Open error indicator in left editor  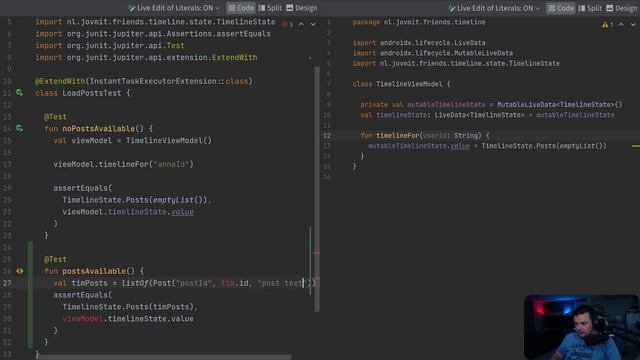point(287,24)
